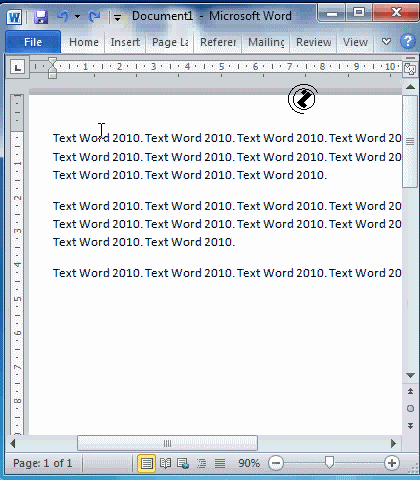Place cursor in the third paragraph text
Screen dimensions: 420x480
pyautogui.click(x=227, y=273)
